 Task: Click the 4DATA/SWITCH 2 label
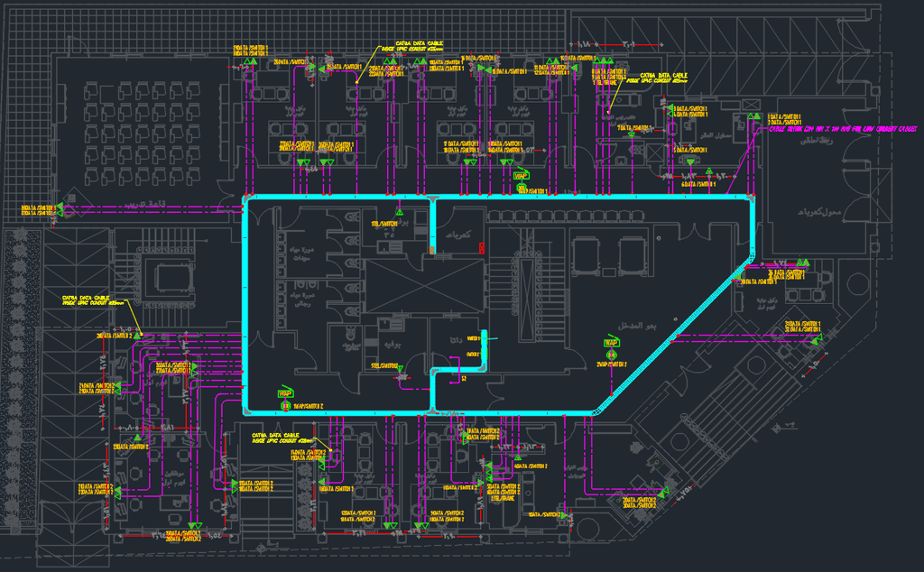pyautogui.click(x=531, y=466)
